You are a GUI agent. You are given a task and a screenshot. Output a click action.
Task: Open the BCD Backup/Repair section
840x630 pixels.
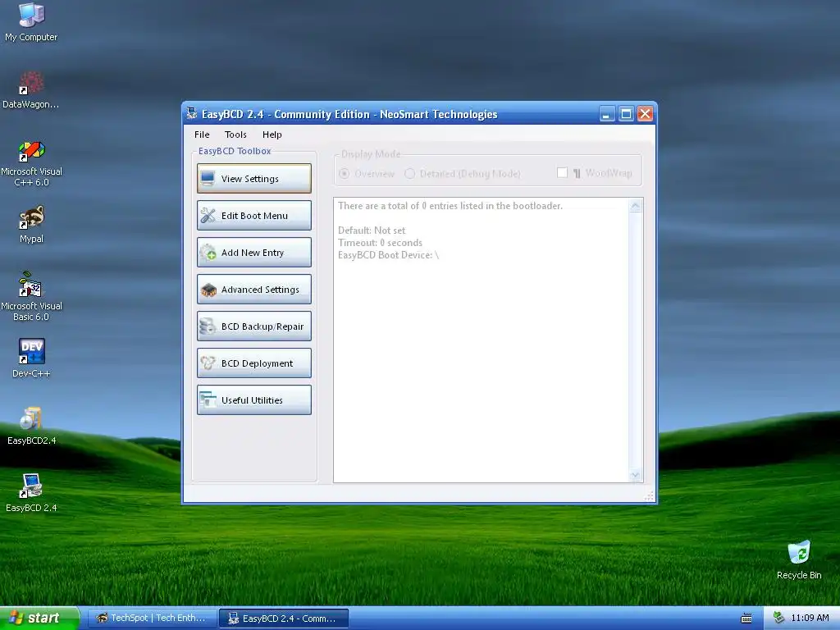pos(254,326)
